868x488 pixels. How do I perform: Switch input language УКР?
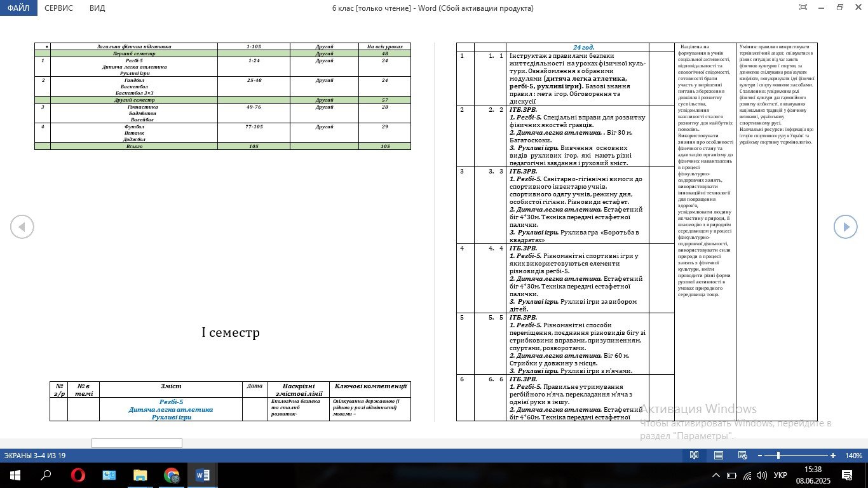(781, 475)
